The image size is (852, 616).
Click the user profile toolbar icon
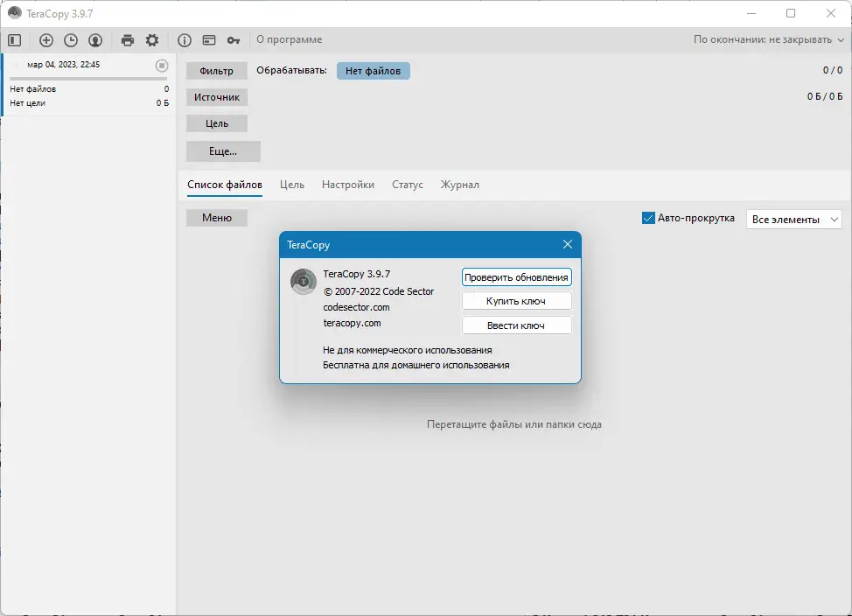point(95,39)
